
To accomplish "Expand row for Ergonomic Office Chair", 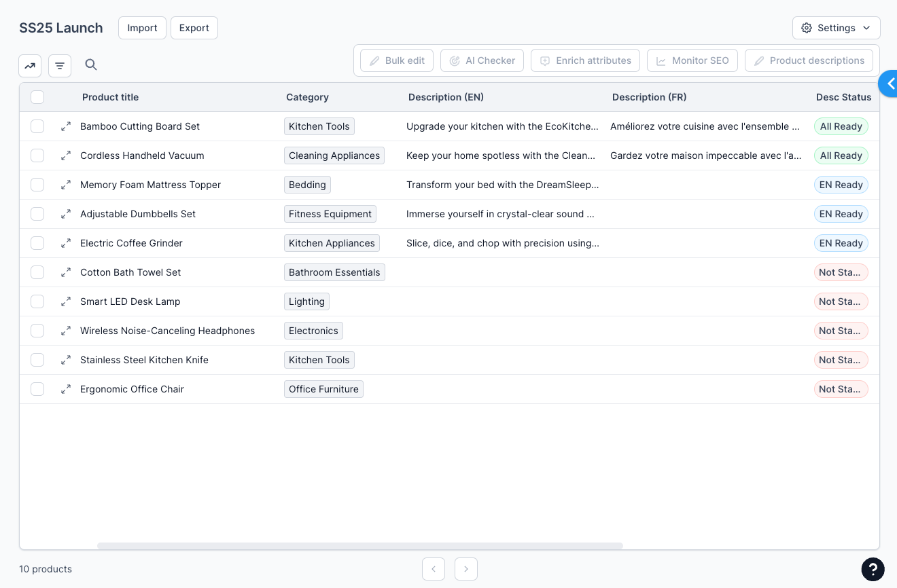I will [x=66, y=389].
